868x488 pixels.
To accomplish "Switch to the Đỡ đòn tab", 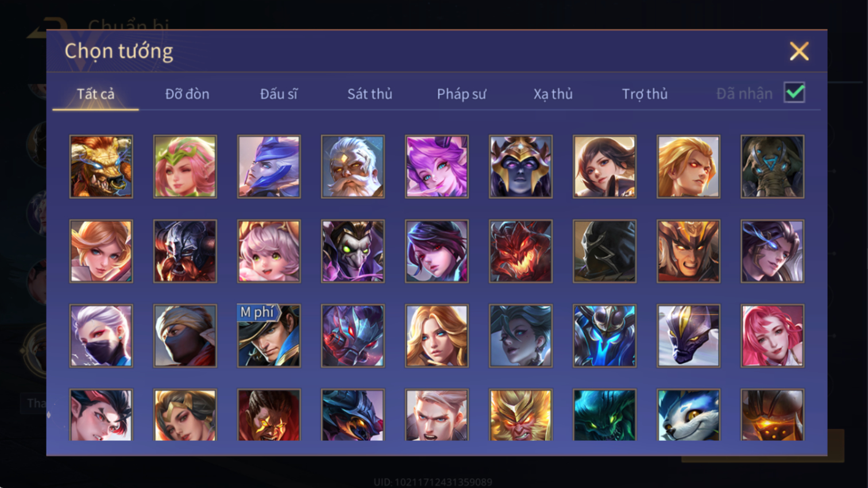I will (187, 94).
